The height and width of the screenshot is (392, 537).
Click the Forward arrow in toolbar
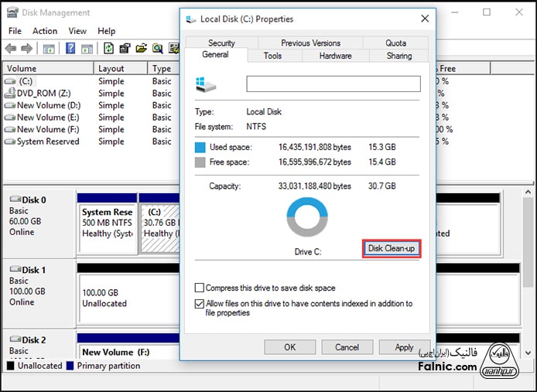(x=26, y=48)
